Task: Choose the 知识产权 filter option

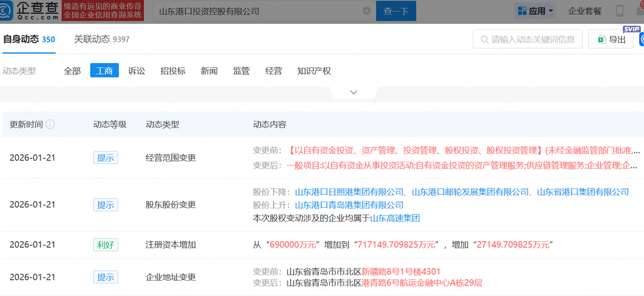Action: [x=314, y=71]
